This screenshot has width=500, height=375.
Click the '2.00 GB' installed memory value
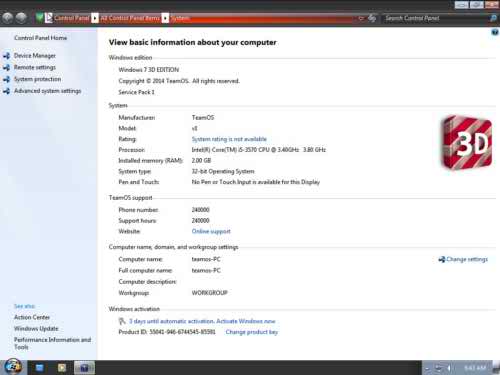[x=201, y=160]
